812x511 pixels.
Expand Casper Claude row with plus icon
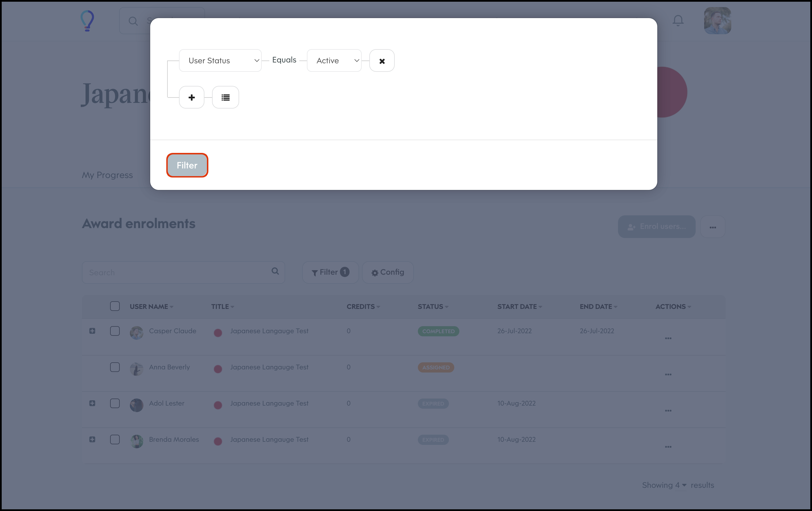(x=92, y=331)
